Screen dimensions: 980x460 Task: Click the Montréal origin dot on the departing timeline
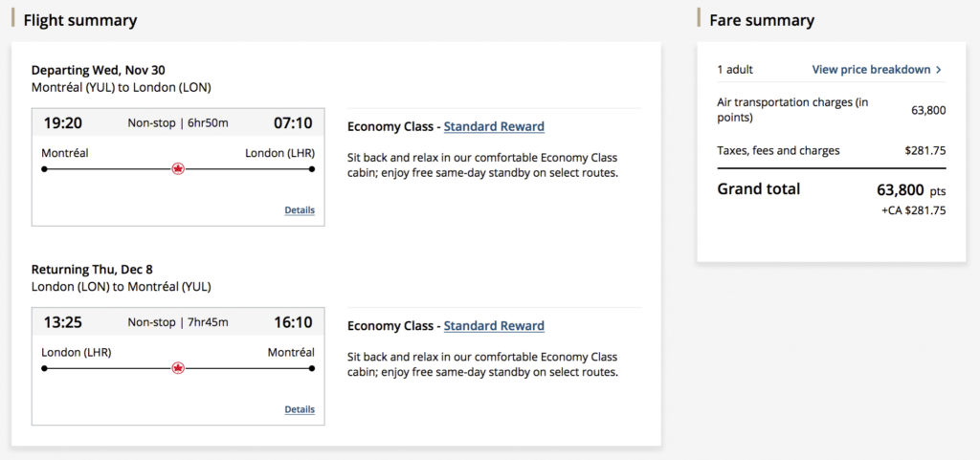(44, 169)
